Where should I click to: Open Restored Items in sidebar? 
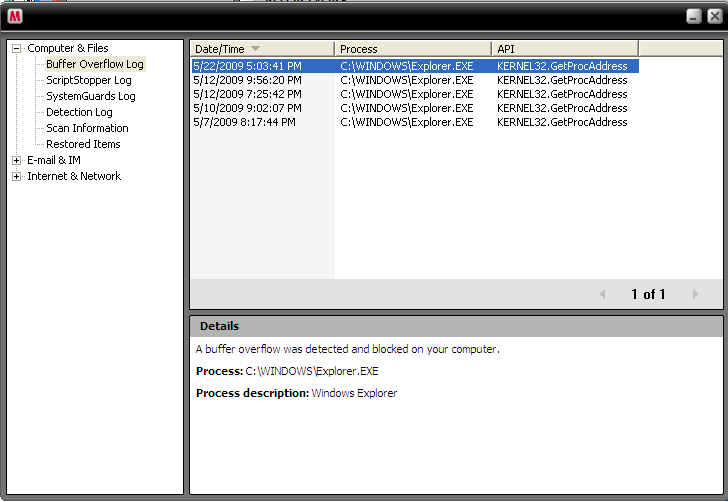click(x=83, y=144)
